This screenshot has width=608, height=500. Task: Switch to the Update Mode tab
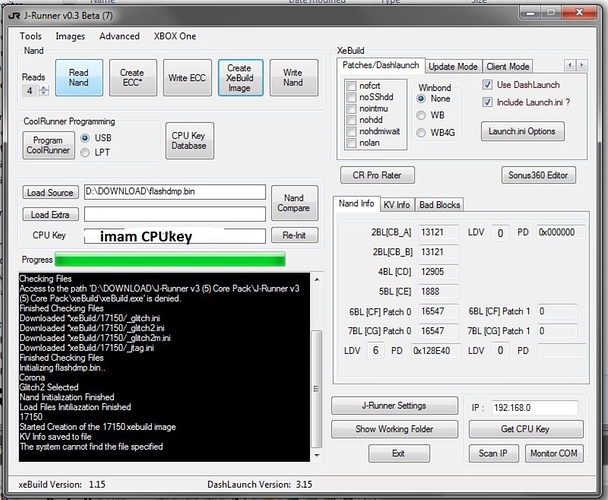click(453, 67)
